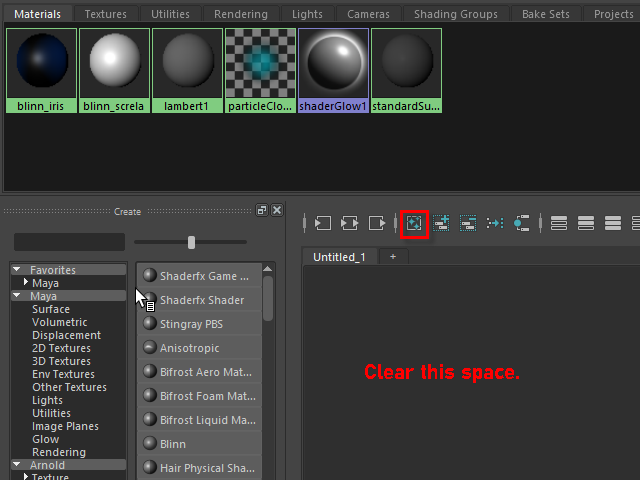Click the Clear graph icon highlighted in red
Image resolution: width=640 pixels, height=480 pixels.
414,223
